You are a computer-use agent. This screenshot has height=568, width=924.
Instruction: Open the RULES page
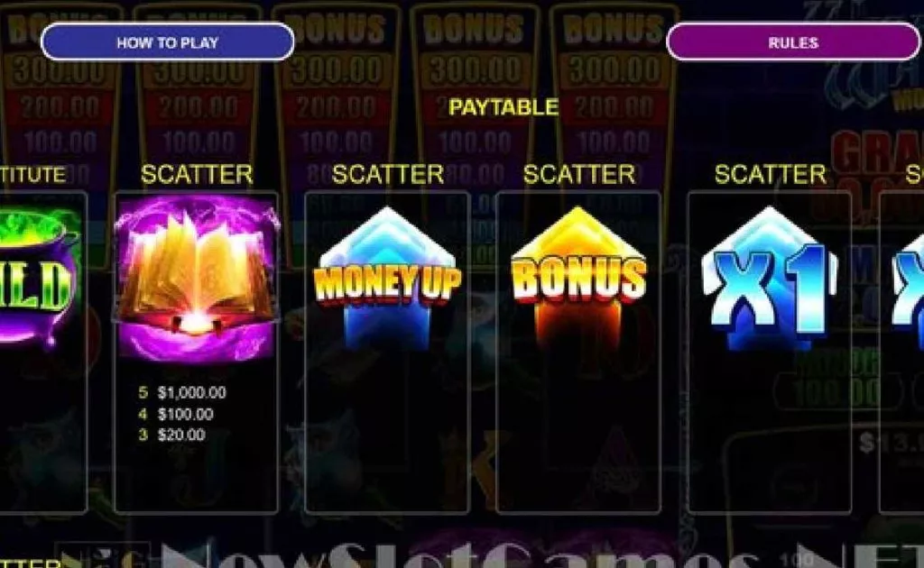(x=793, y=42)
